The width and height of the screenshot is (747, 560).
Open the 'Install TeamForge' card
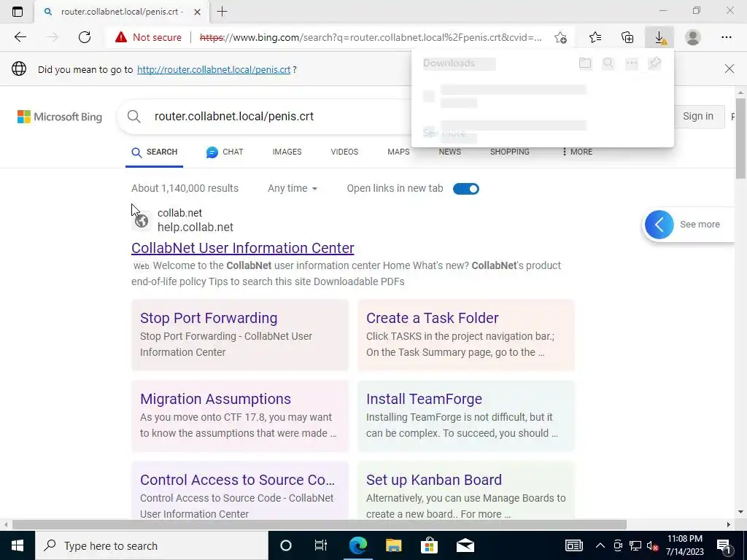466,416
